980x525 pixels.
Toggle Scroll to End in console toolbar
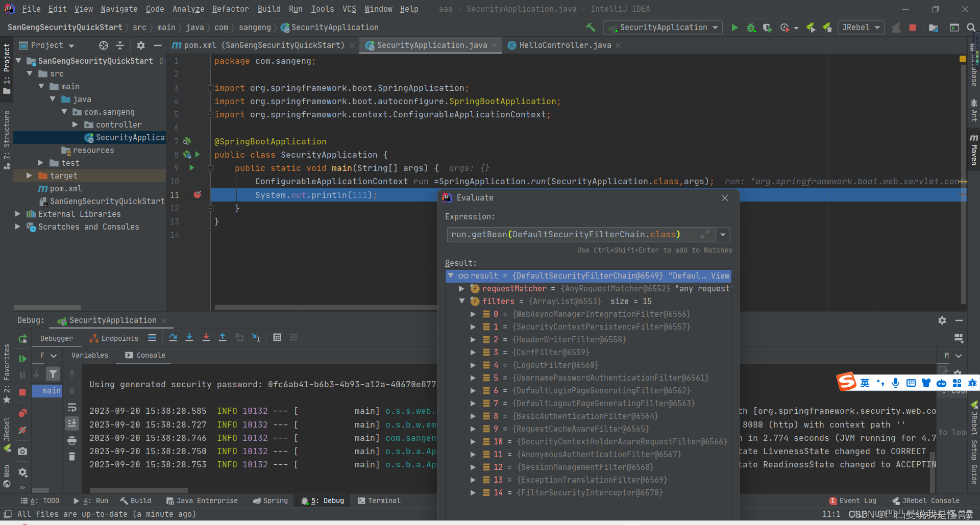72,423
